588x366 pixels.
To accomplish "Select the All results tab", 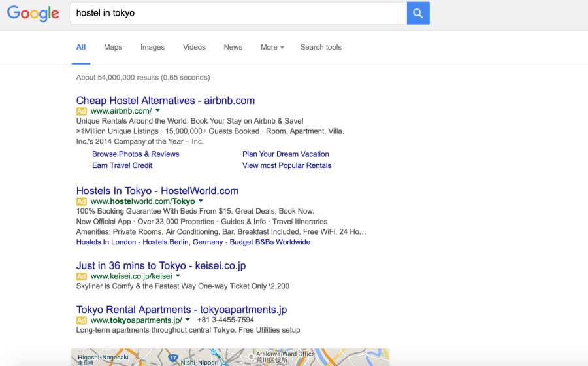I will tap(81, 47).
